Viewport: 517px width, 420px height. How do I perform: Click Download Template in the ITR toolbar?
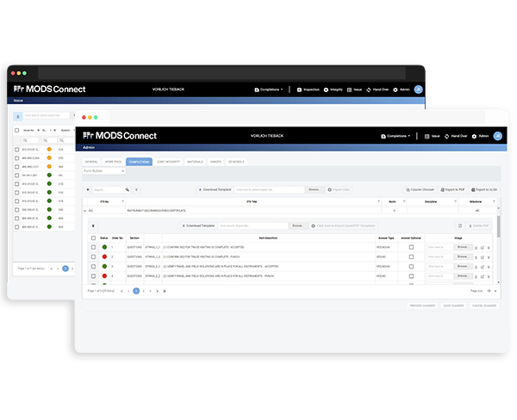[x=215, y=189]
